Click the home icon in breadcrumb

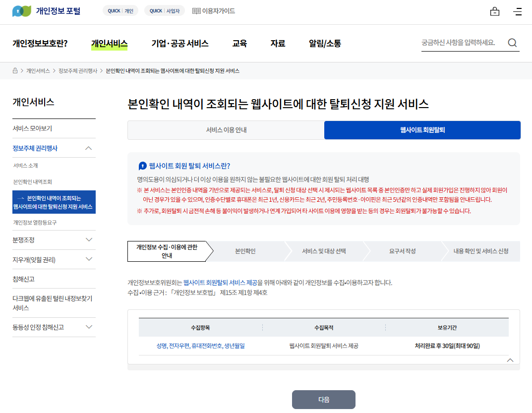click(x=15, y=70)
